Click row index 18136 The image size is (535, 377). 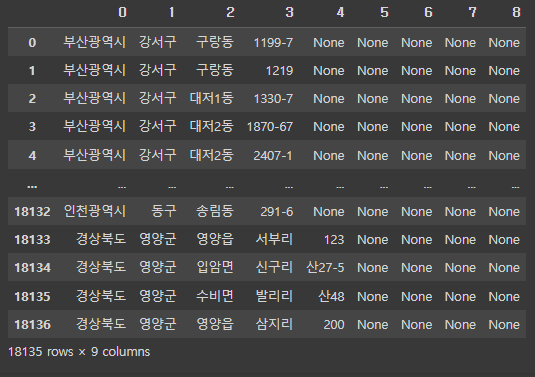click(x=32, y=324)
